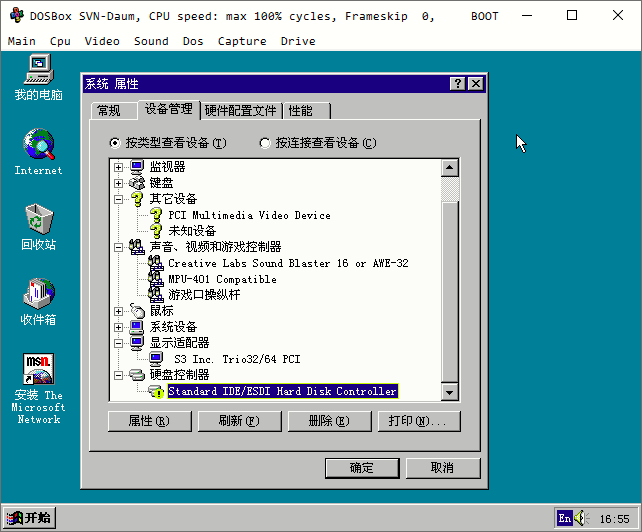Confirm with the 确定 button

(x=362, y=468)
